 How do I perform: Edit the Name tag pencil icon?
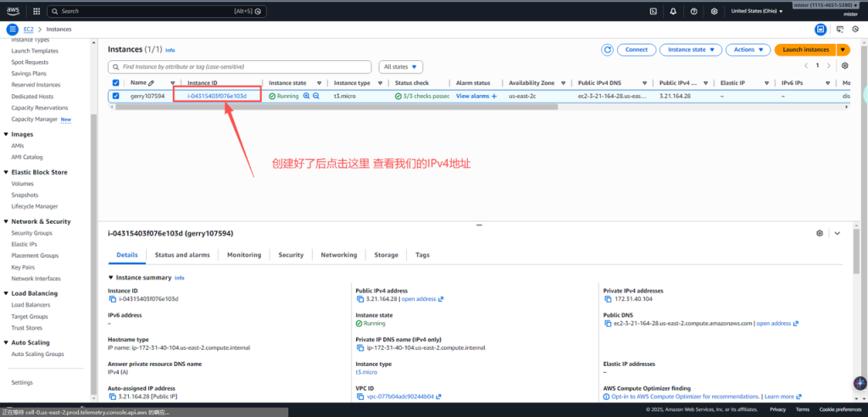coord(151,82)
